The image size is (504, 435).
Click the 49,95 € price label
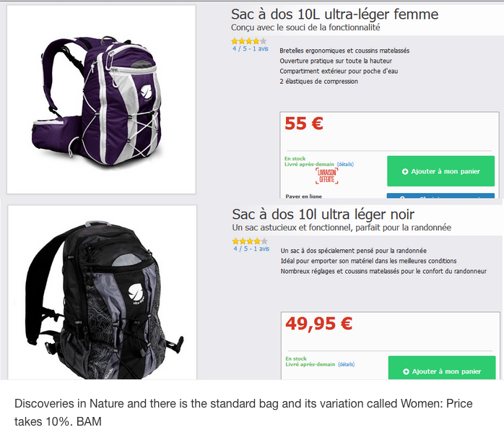point(319,324)
